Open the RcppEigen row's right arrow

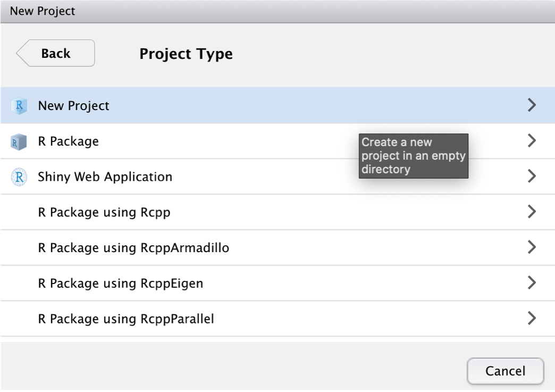(531, 283)
